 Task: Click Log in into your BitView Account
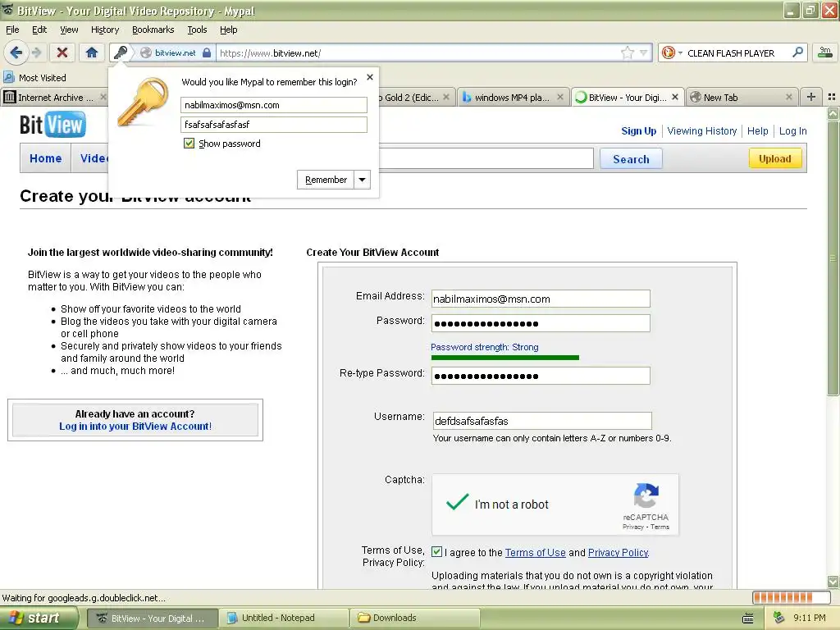(135, 427)
